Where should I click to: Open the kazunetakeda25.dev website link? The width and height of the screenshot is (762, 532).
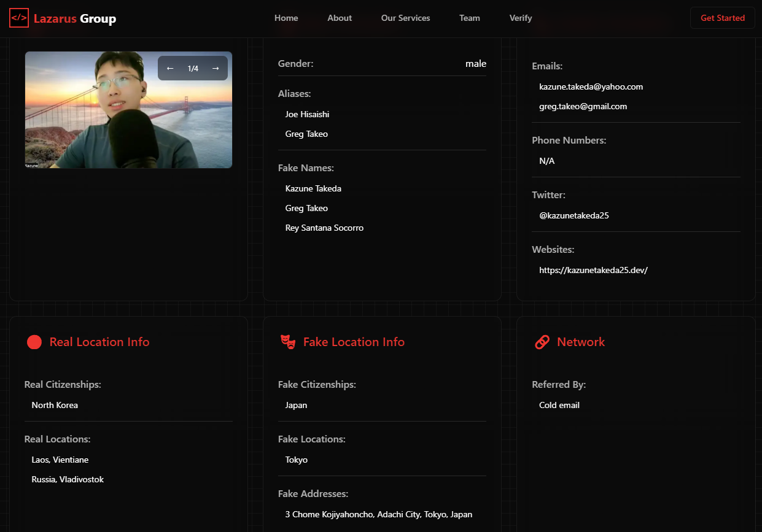593,270
